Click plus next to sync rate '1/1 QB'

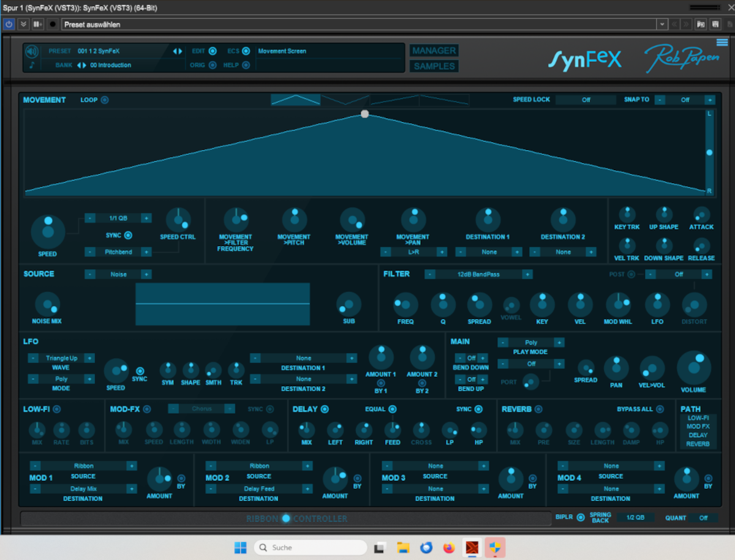146,218
